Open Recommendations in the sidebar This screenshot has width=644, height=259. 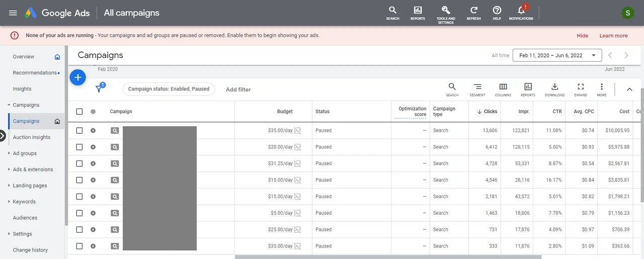click(x=35, y=73)
